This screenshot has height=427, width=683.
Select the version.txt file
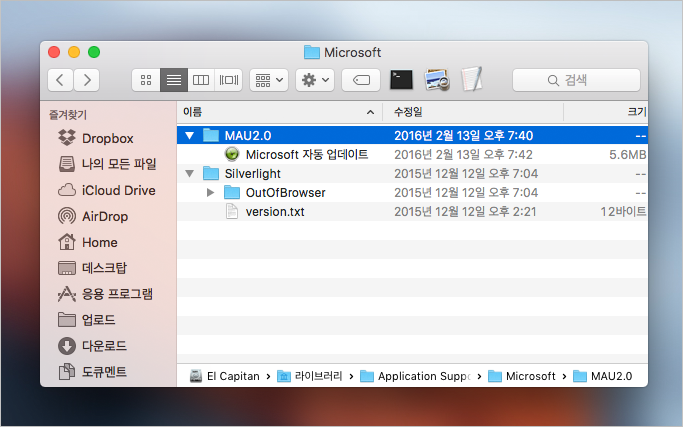tap(412, 211)
